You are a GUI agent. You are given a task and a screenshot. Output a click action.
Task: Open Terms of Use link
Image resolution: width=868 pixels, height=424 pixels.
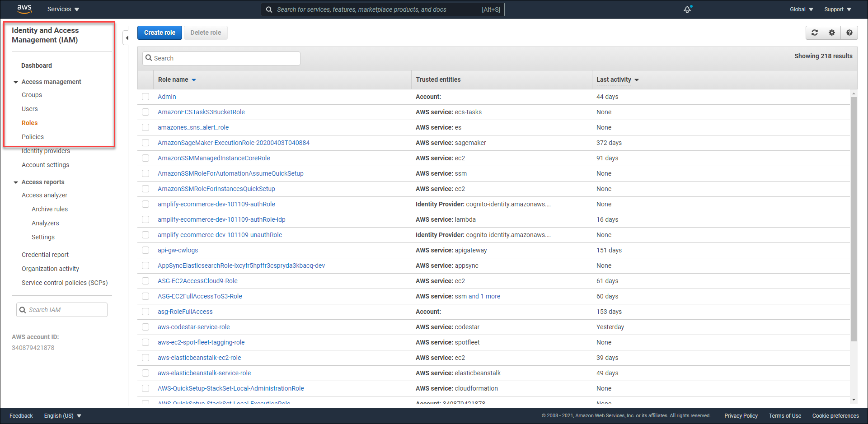point(785,416)
